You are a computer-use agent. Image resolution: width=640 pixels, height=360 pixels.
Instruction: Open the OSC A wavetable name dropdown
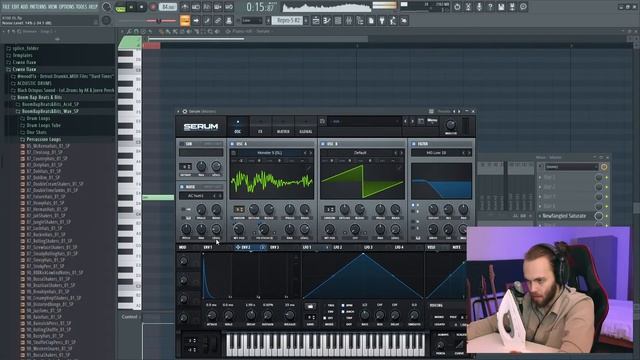click(x=270, y=153)
